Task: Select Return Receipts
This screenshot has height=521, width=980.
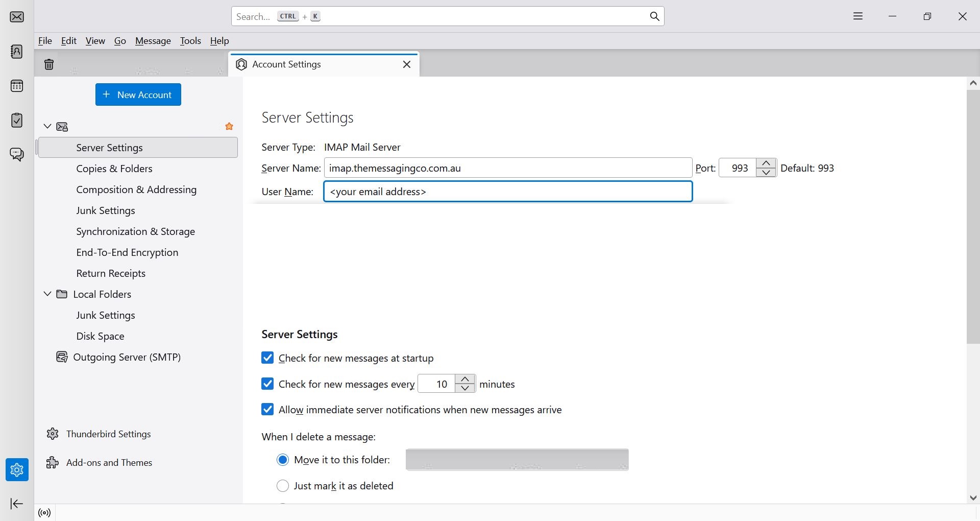Action: [x=138, y=273]
